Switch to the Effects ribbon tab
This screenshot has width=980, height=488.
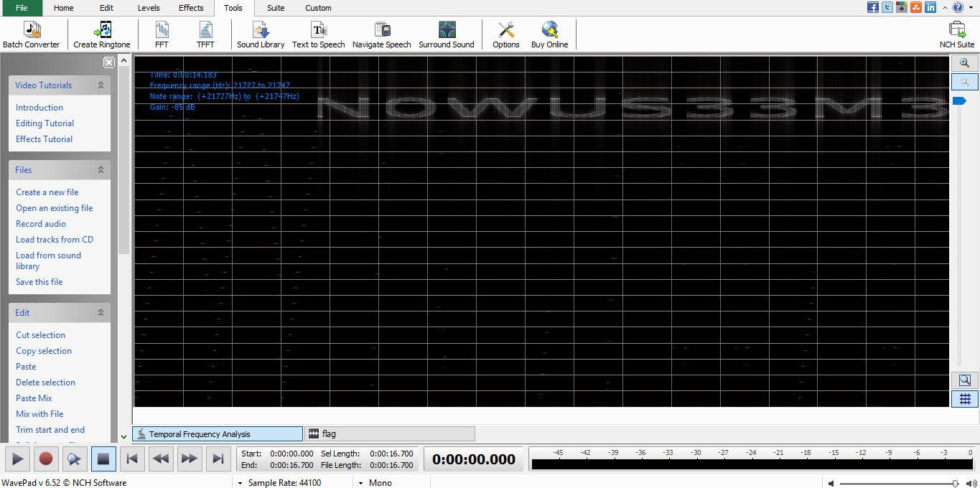(191, 8)
